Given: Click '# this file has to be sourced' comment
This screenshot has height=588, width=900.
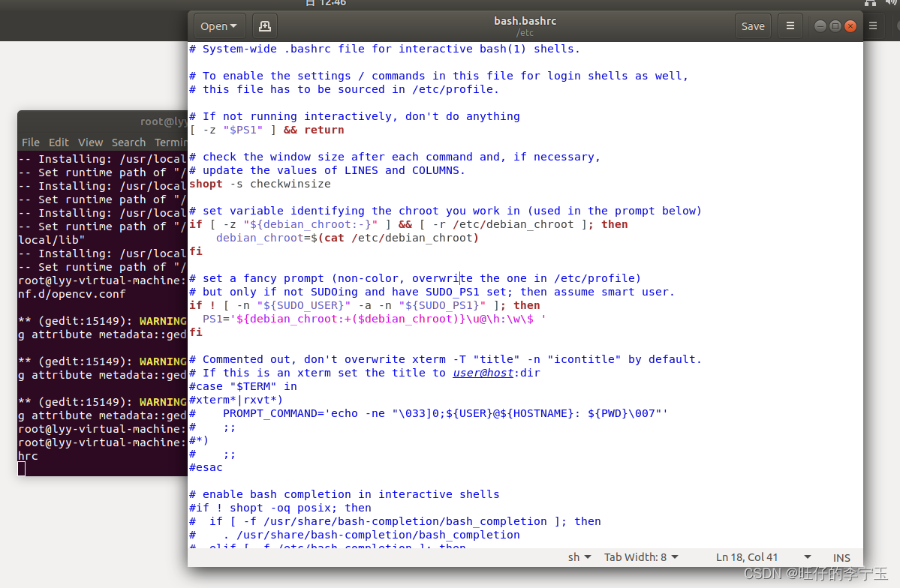Looking at the screenshot, I should point(345,89).
